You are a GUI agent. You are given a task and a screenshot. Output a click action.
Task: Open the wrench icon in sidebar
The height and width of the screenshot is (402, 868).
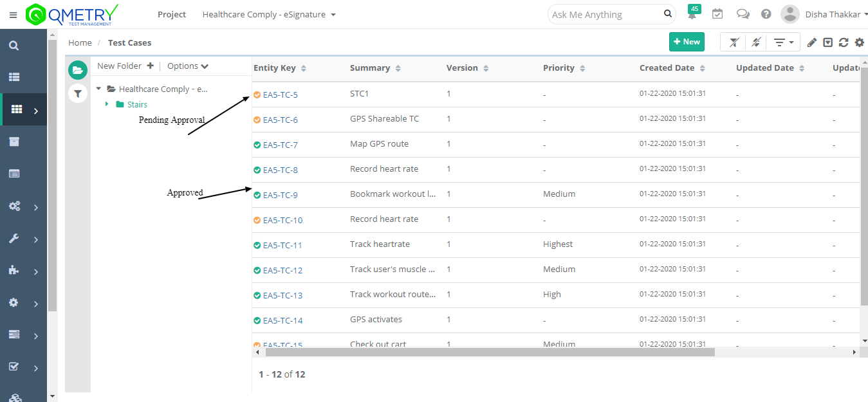click(x=14, y=239)
